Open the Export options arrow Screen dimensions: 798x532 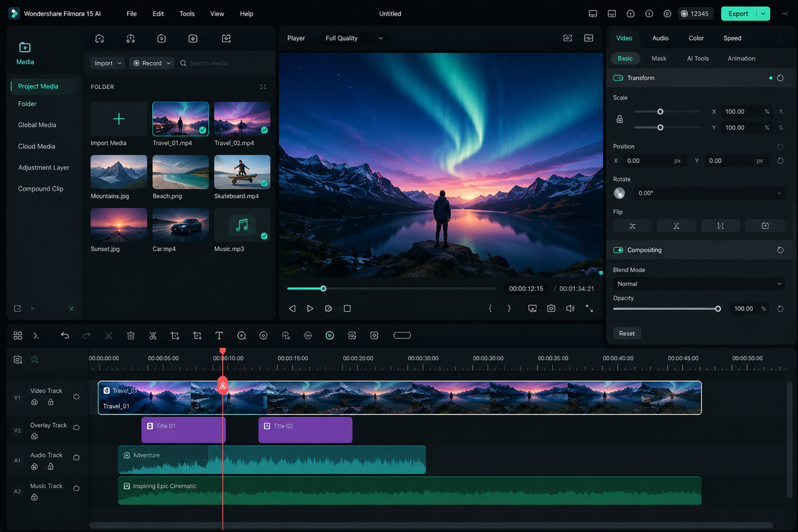pyautogui.click(x=763, y=13)
